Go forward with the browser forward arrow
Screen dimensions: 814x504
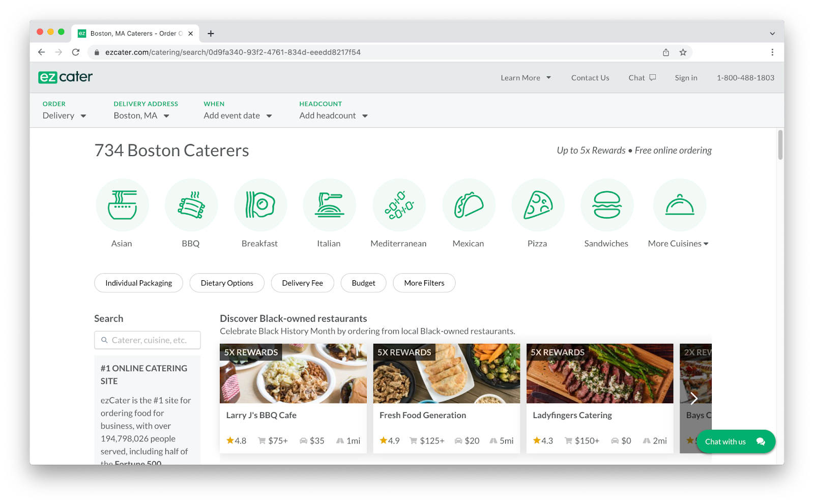pos(59,52)
